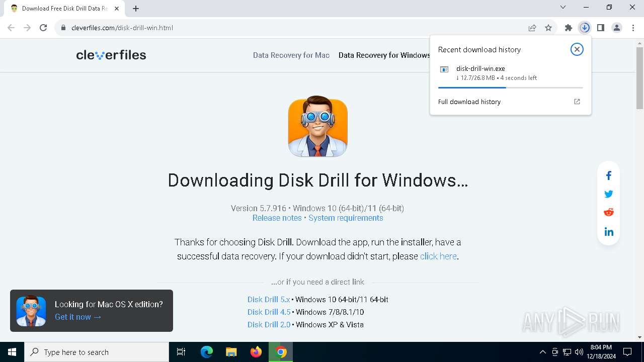Click the browser back arrow
644x362 pixels.
coord(11,28)
